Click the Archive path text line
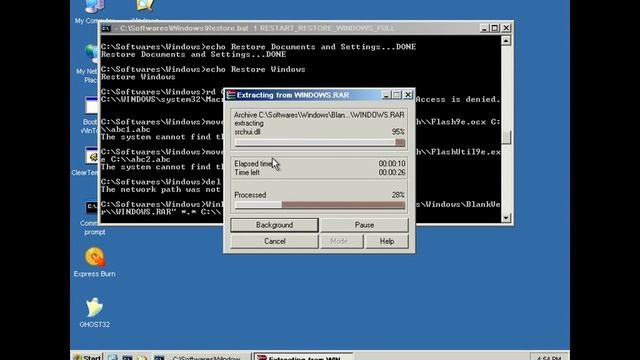The image size is (640, 360). pyautogui.click(x=319, y=115)
